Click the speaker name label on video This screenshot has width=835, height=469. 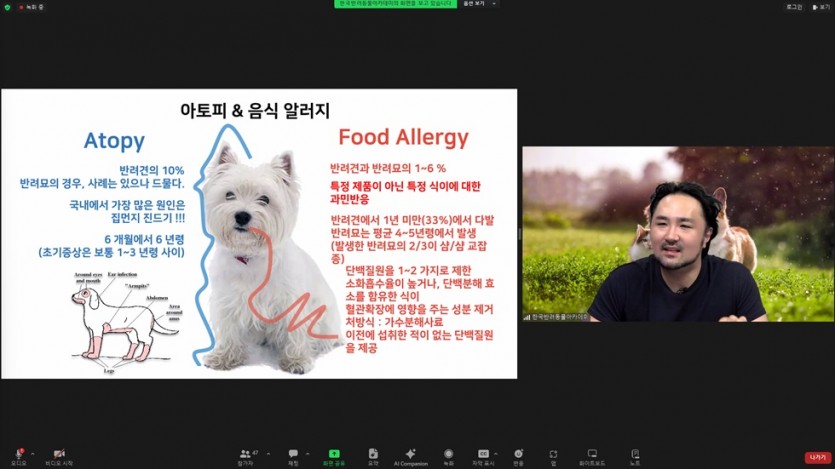(x=556, y=317)
